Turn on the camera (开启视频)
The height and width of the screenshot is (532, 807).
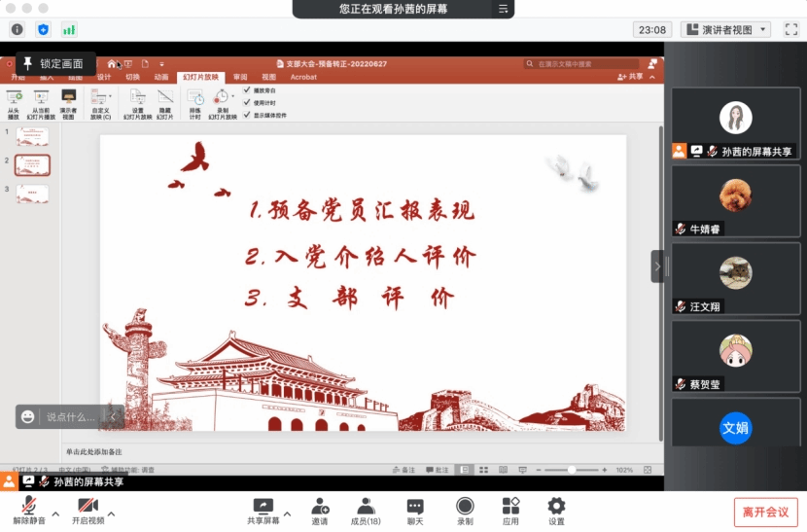[x=86, y=510]
